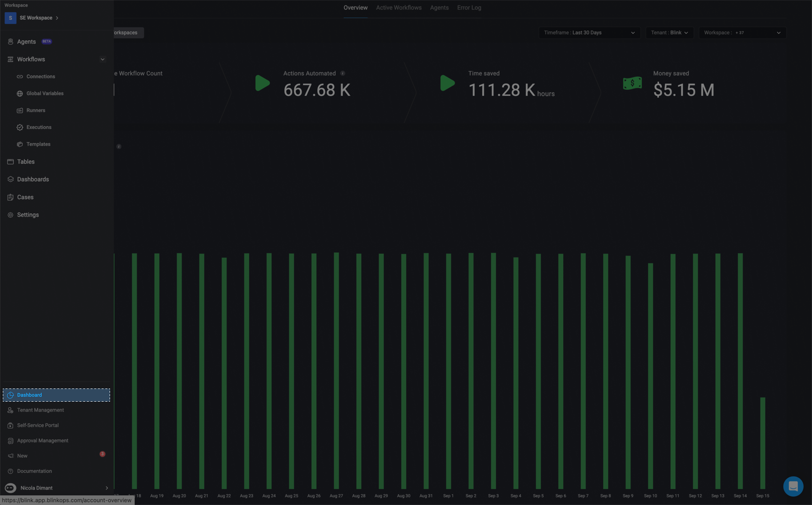Switch to the Overview tab

[355, 8]
